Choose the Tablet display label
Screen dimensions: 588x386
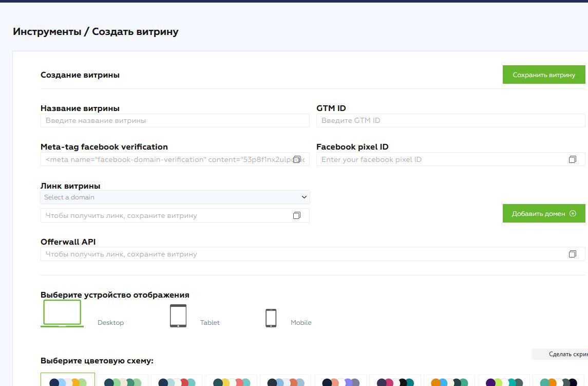coord(210,323)
